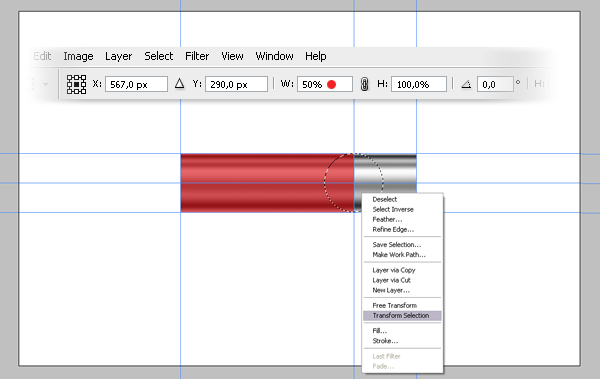
Task: Open the Select menu
Action: click(x=158, y=56)
